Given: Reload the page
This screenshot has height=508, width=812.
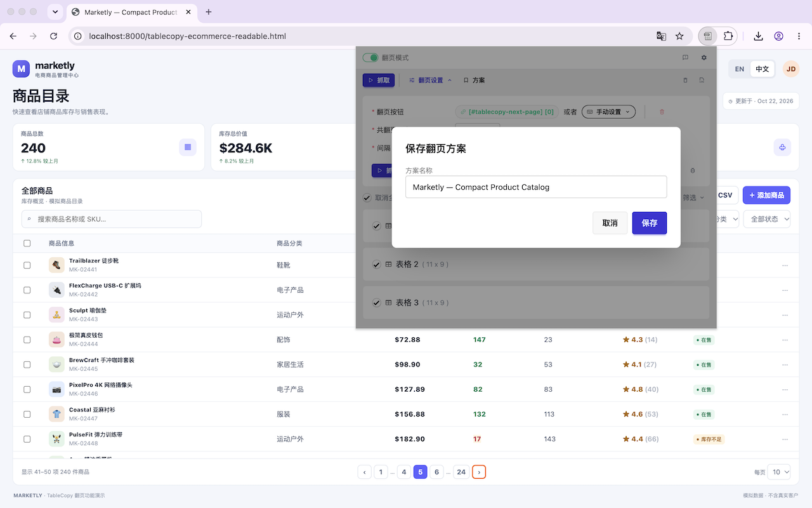Looking at the screenshot, I should tap(53, 36).
